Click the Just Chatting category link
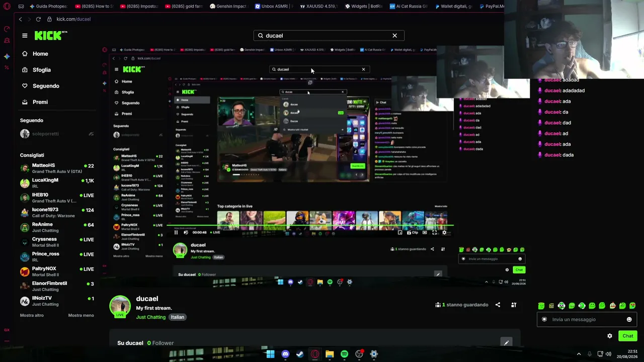The height and width of the screenshot is (362, 644). click(150, 317)
